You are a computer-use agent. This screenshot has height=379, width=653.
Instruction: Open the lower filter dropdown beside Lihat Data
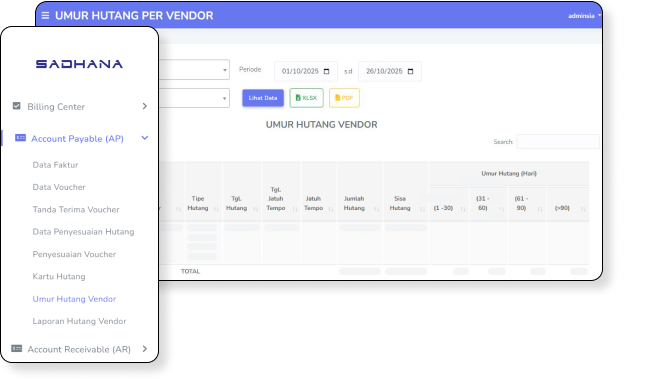194,98
